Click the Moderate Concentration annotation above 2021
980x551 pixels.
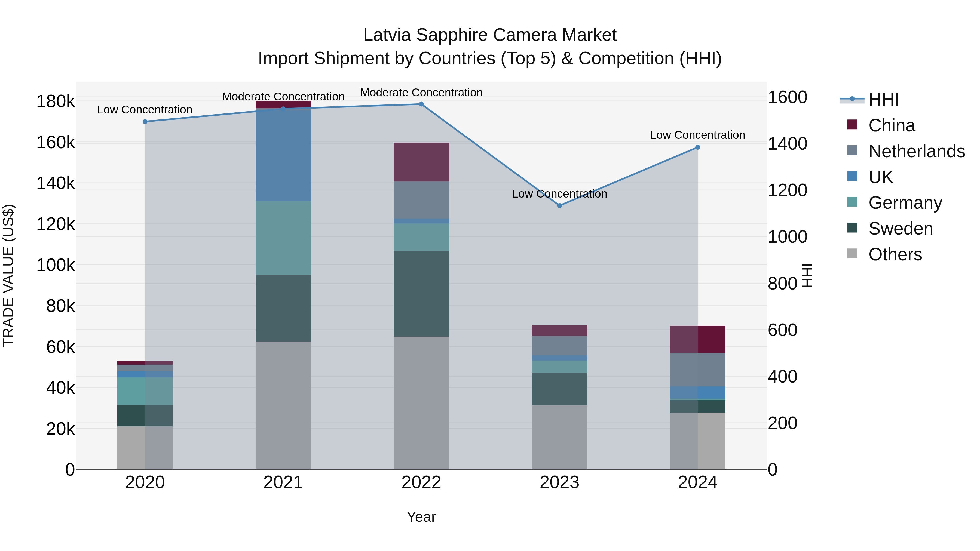pyautogui.click(x=283, y=97)
